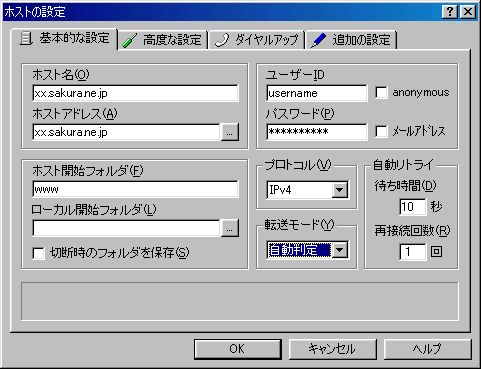Close the ホストの設定 dialog
The image size is (481, 369).
coord(468,12)
